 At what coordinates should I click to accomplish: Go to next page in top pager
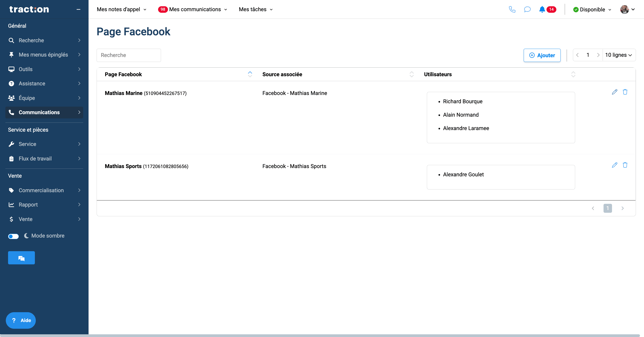click(598, 55)
